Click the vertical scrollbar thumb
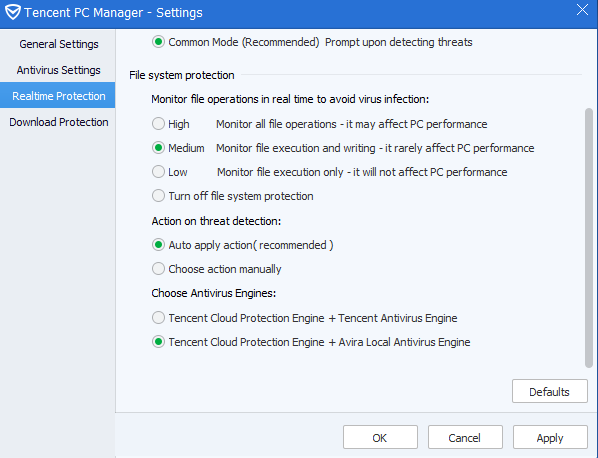598x458 pixels. click(589, 238)
